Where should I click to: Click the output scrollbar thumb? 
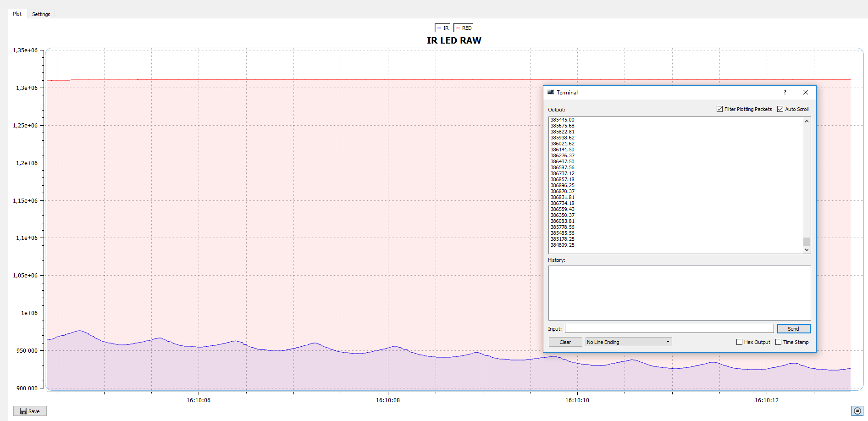pyautogui.click(x=807, y=241)
